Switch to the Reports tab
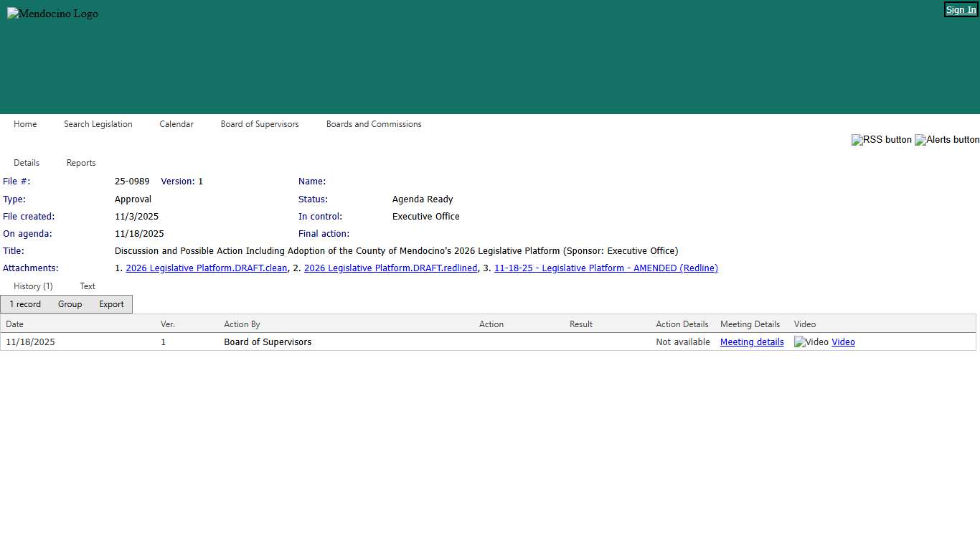 pos(81,163)
